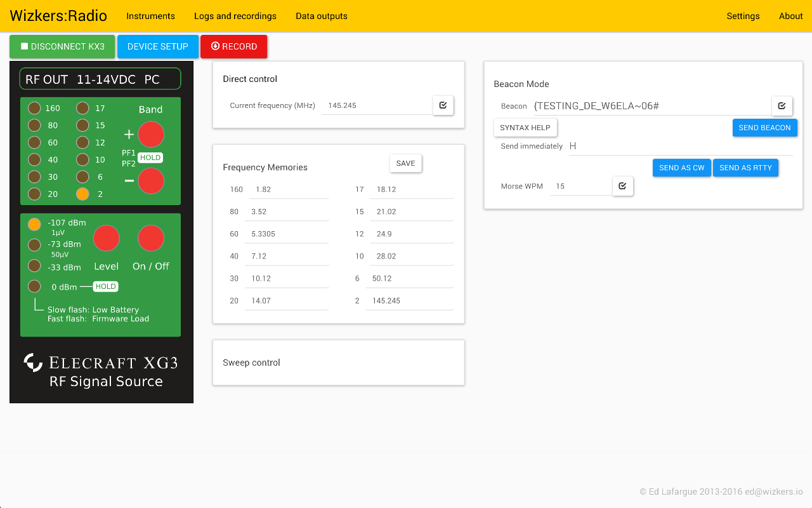This screenshot has width=812, height=508.
Task: Click the Band minus red button
Action: [x=151, y=181]
